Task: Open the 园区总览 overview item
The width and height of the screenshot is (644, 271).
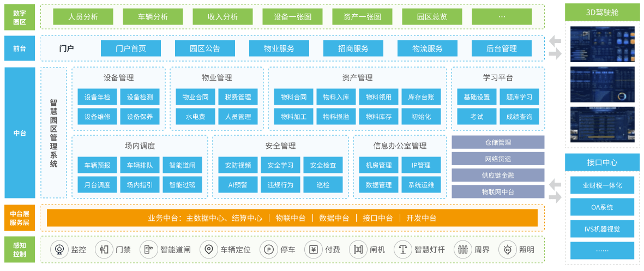Action: point(432,17)
